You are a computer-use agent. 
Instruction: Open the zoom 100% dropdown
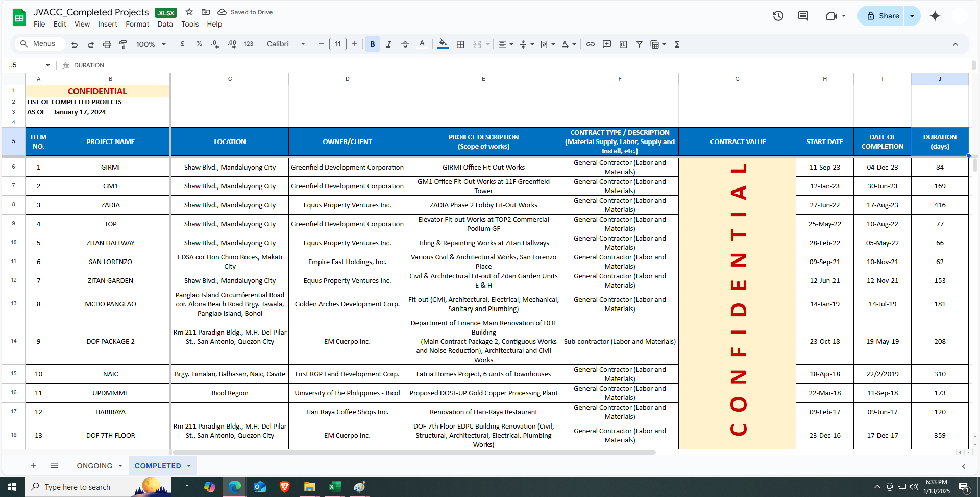coord(151,44)
